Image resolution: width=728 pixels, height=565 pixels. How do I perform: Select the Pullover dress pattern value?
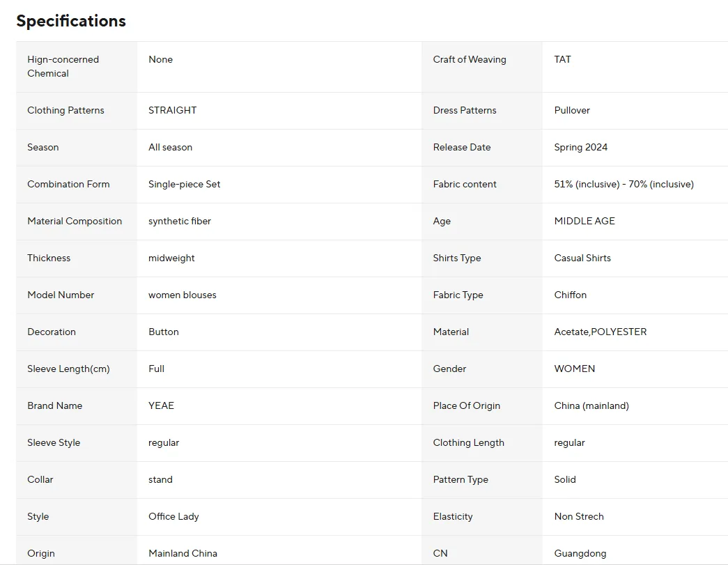click(572, 110)
